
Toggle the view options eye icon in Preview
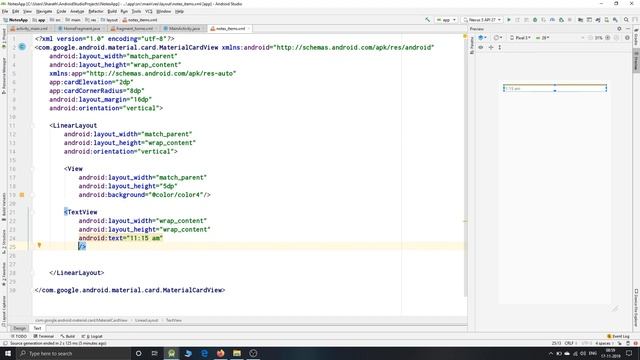point(480,47)
